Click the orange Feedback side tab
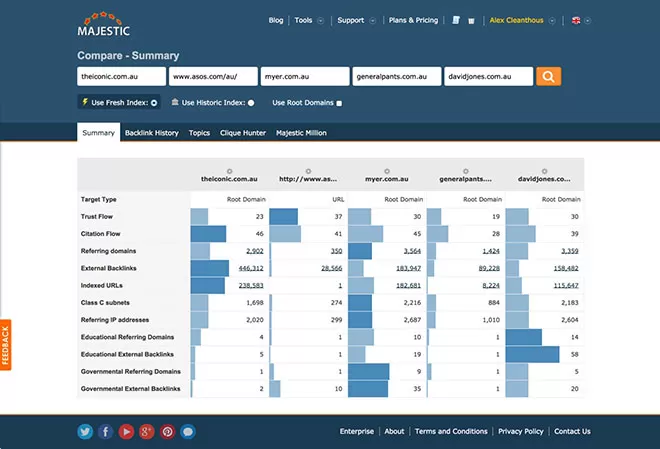This screenshot has height=449, width=660. [x=5, y=345]
